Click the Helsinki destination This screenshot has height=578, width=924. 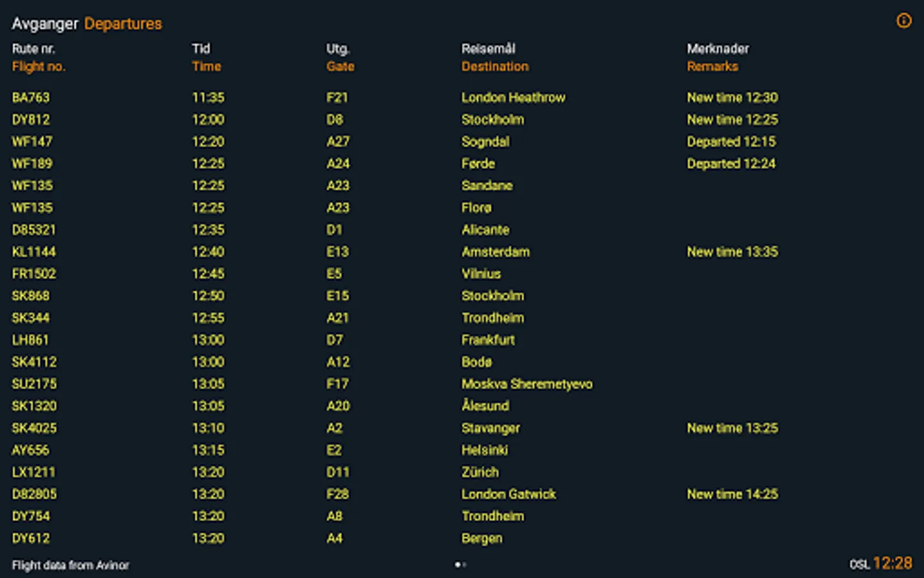pyautogui.click(x=484, y=450)
